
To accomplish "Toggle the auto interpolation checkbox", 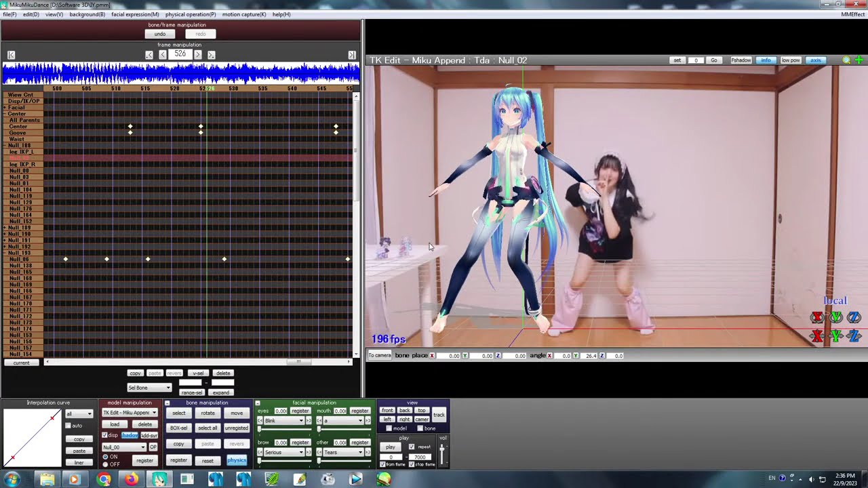I will pos(68,426).
